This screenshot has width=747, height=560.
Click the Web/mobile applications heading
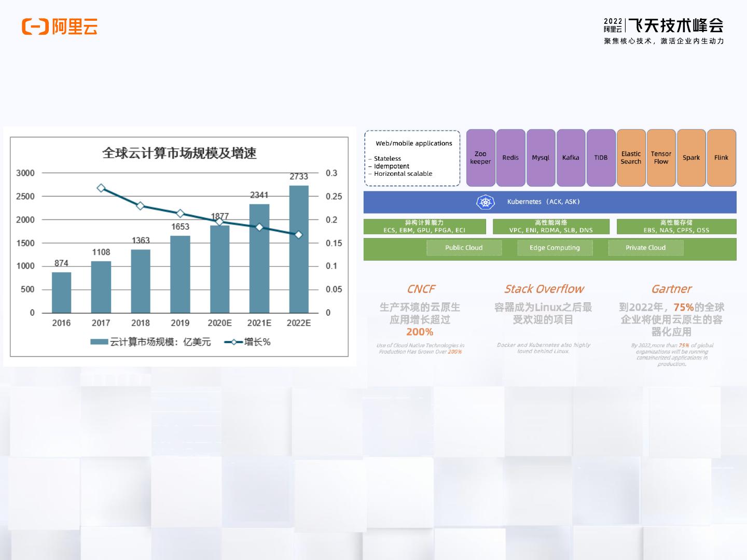click(414, 144)
